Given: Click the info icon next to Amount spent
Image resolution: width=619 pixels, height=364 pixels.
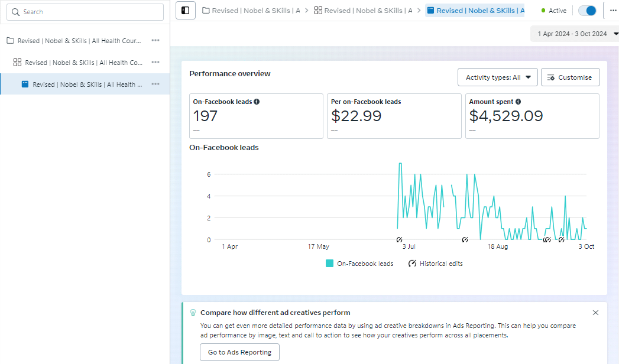Looking at the screenshot, I should (x=518, y=102).
